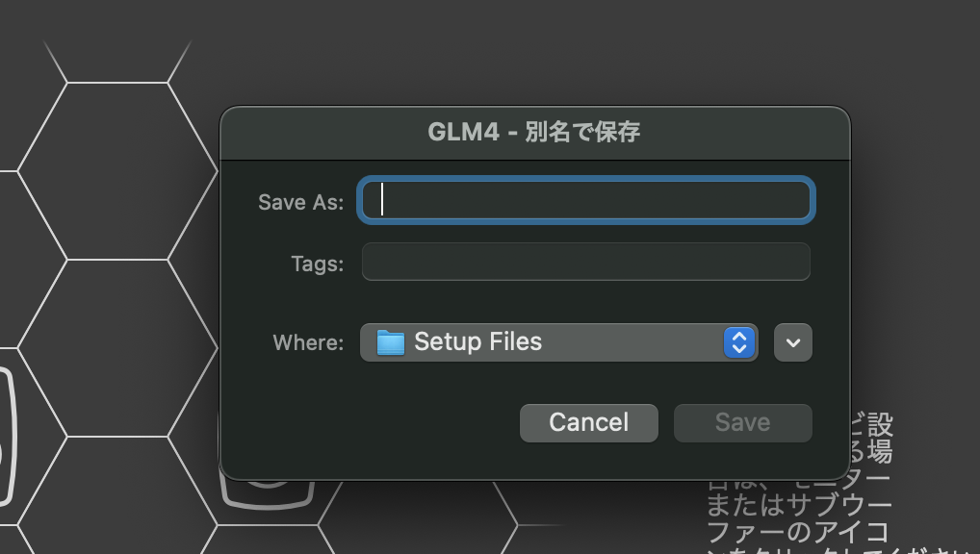
Task: Click the blinking cursor in Save As field
Action: pos(382,200)
